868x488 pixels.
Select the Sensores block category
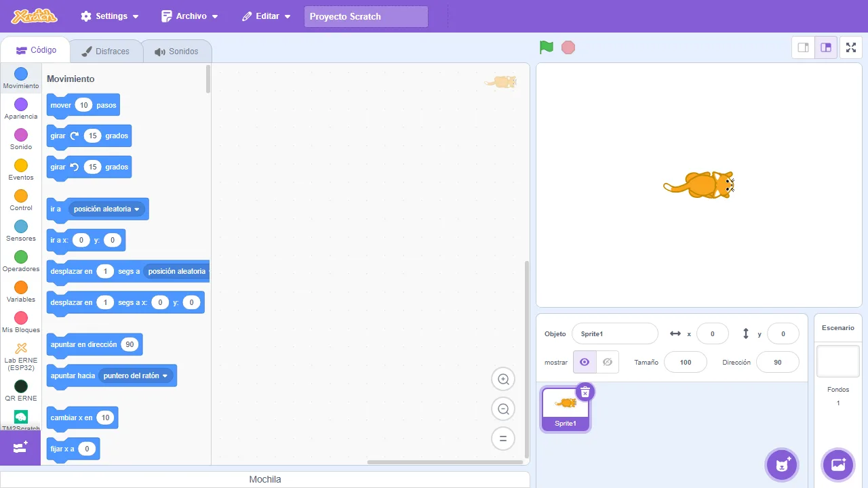click(21, 230)
